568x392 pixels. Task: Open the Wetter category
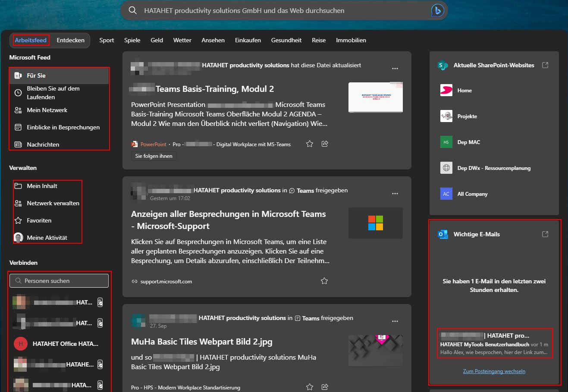pyautogui.click(x=182, y=40)
